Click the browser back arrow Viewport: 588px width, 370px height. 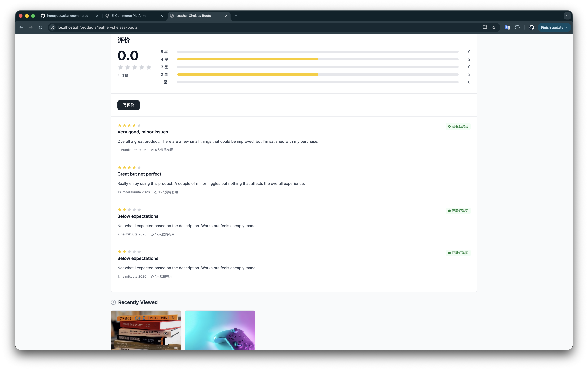pos(21,27)
